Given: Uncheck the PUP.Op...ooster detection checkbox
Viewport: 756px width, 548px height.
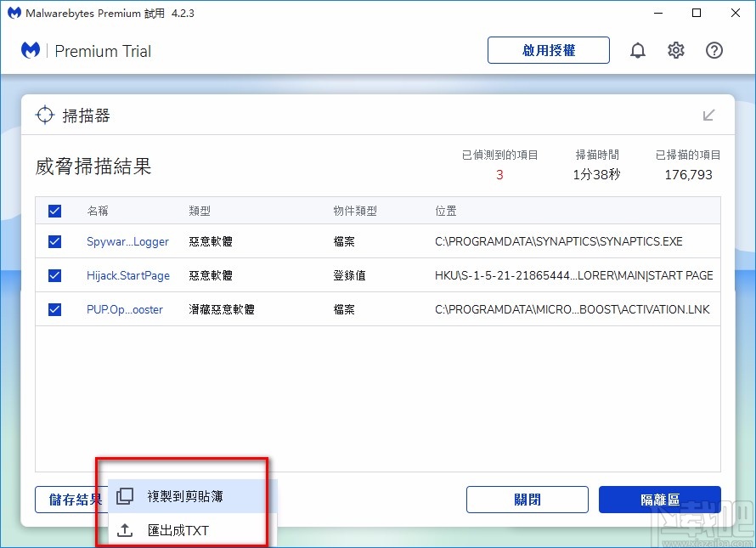Looking at the screenshot, I should tap(54, 309).
